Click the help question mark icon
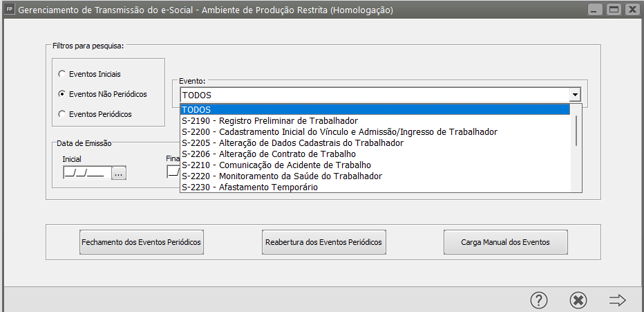644x312 pixels. click(x=539, y=300)
